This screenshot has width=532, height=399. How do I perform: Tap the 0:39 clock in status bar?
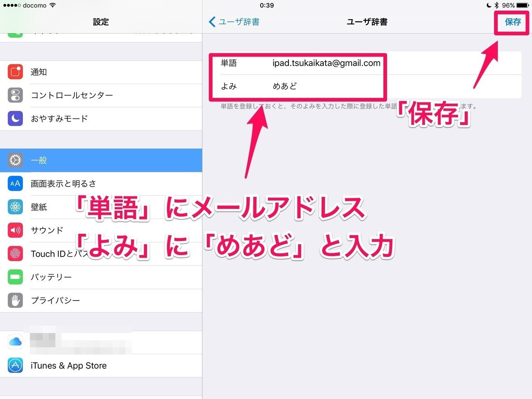[267, 5]
